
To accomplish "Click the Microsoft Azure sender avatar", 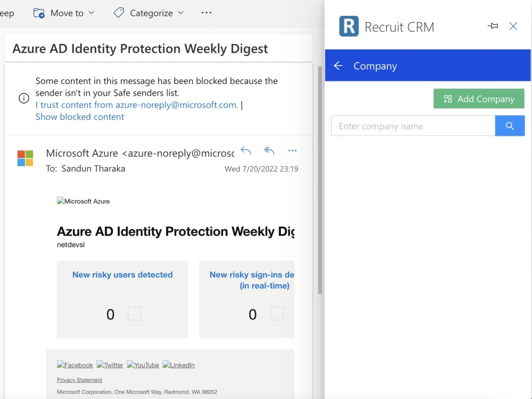I will pyautogui.click(x=25, y=159).
